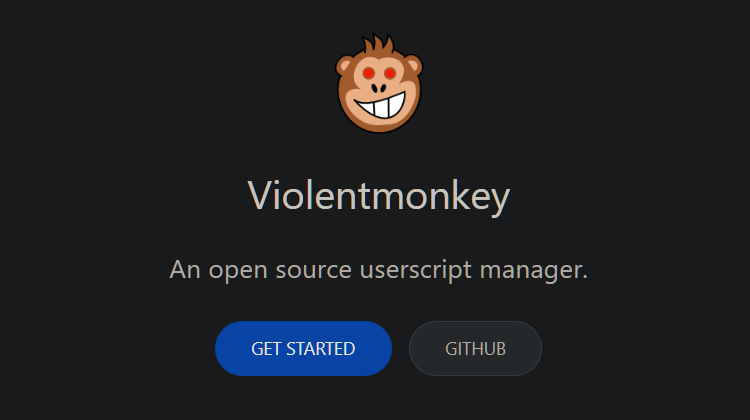Click the Violentmonkey monkey logo
This screenshot has width=750, height=420.
[x=379, y=82]
